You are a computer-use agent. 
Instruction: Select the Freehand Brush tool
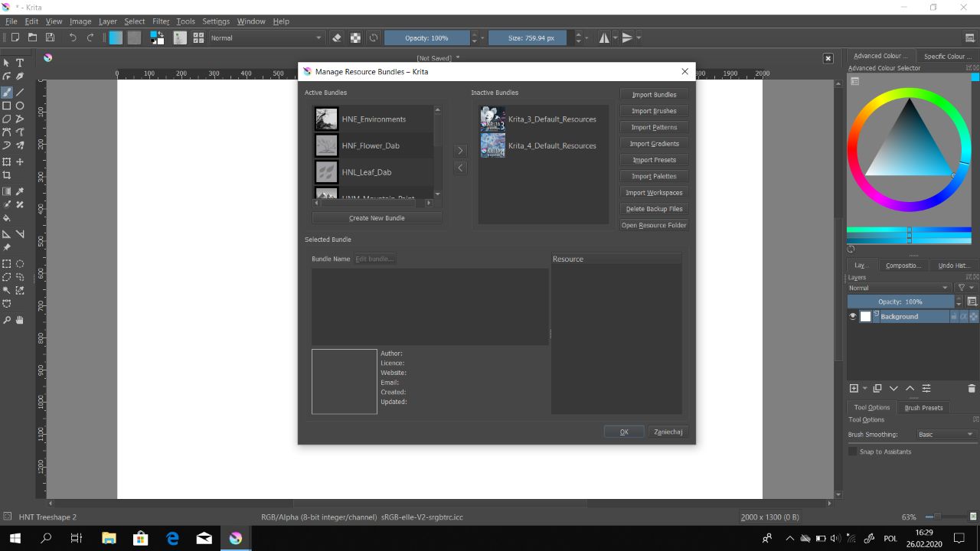[x=7, y=92]
